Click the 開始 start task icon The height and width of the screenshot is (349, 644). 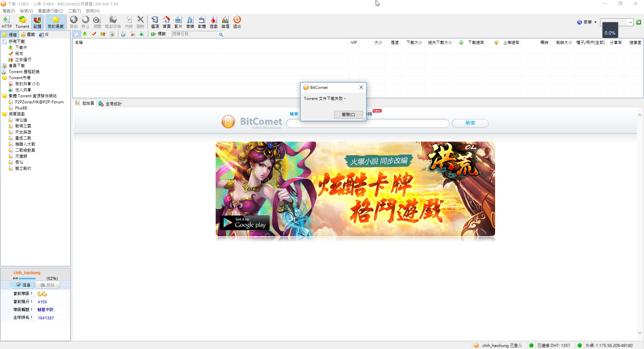click(74, 22)
